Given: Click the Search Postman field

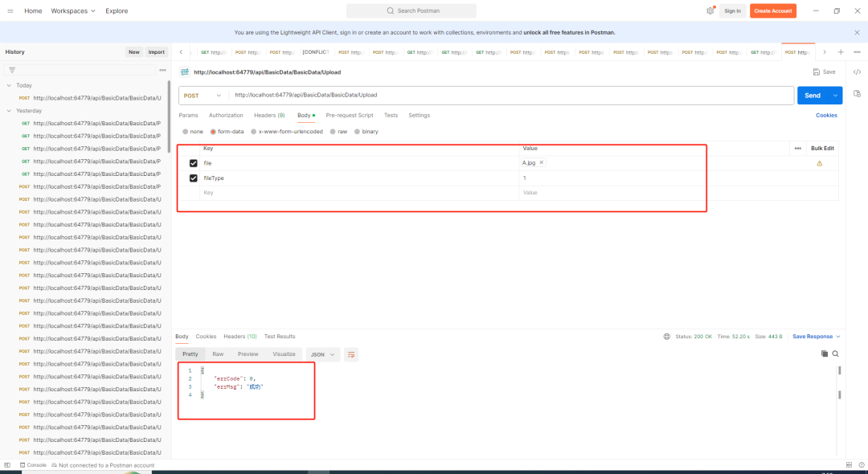Looking at the screenshot, I should tap(411, 11).
